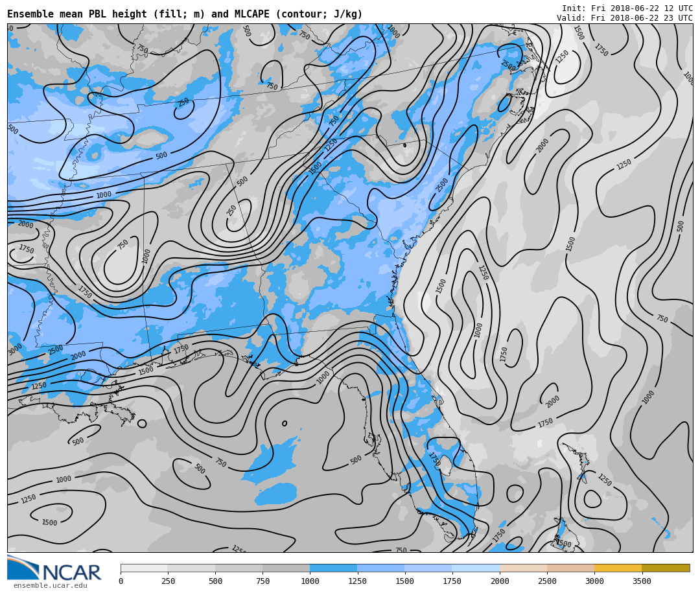Click the colorbar tick label 750
700x593 pixels.
[x=262, y=581]
